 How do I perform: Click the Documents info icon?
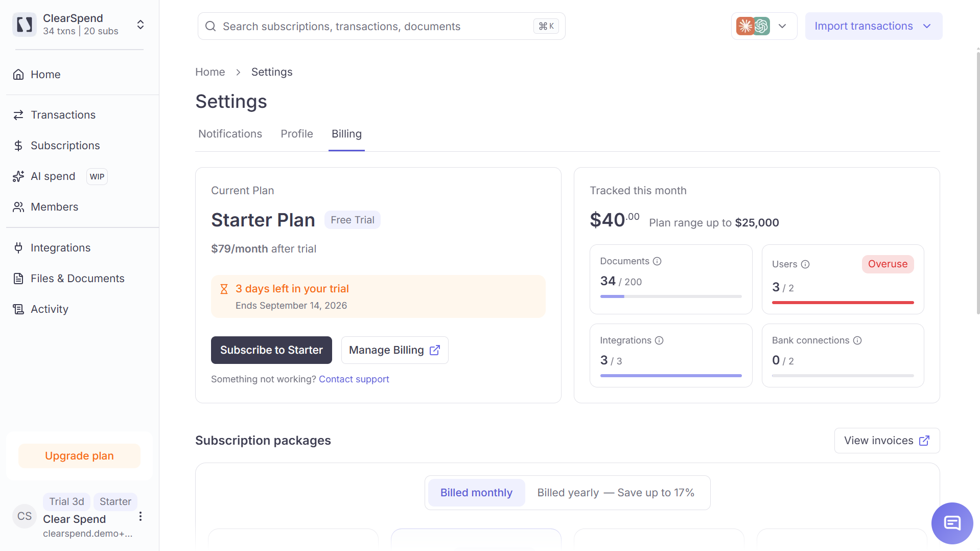657,261
